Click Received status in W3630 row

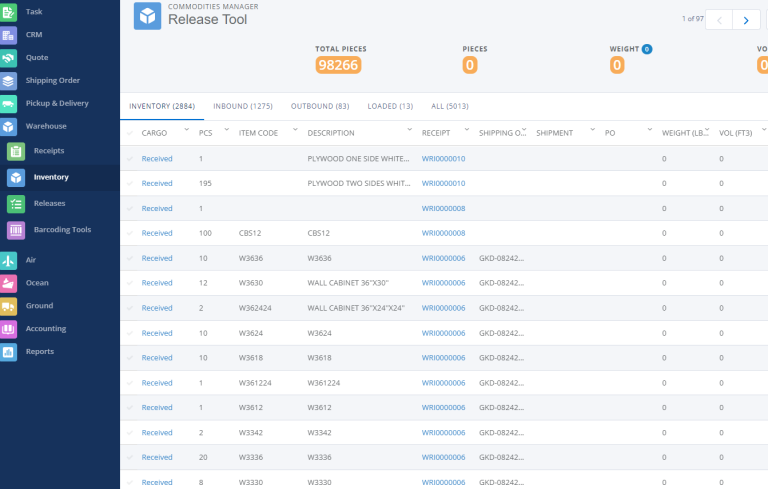click(x=157, y=283)
